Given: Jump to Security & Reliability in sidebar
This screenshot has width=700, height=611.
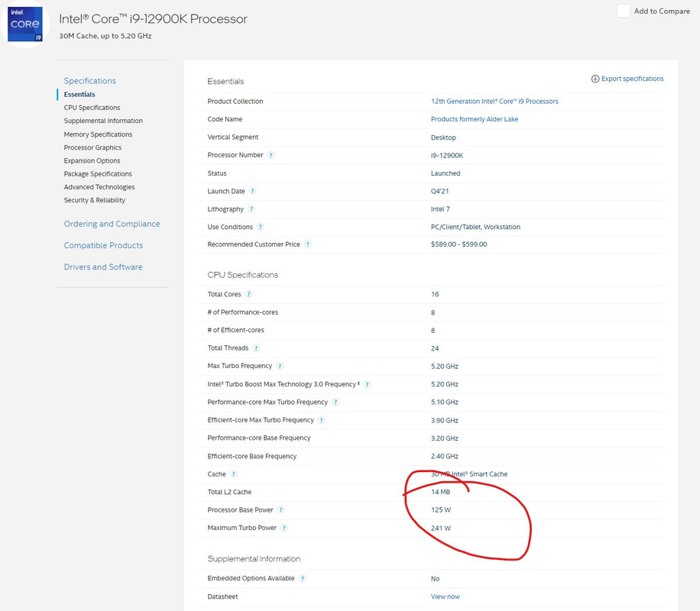Looking at the screenshot, I should point(95,200).
